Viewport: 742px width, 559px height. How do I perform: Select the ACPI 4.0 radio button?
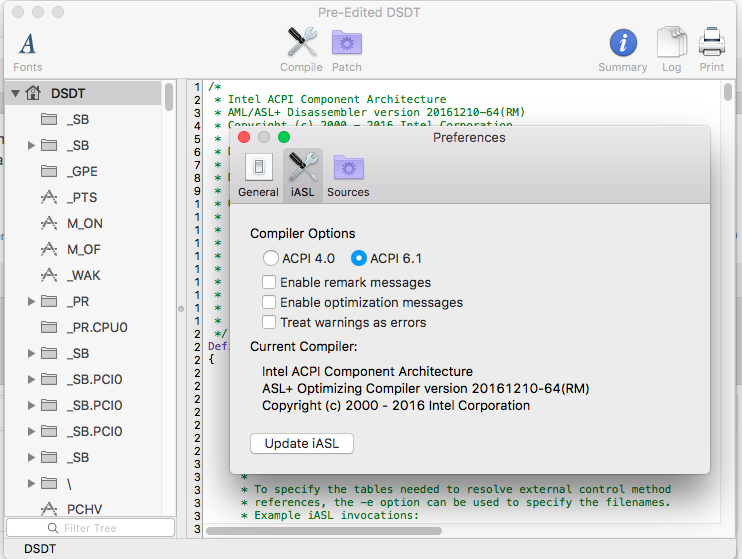[271, 258]
